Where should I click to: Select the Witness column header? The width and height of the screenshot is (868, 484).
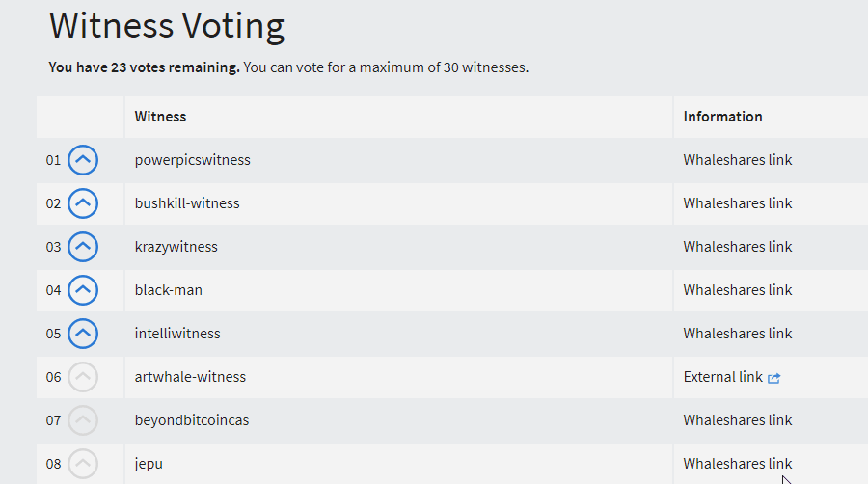(160, 117)
